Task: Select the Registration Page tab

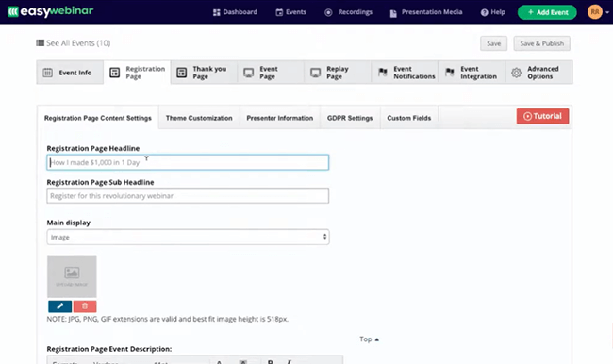Action: [x=138, y=73]
